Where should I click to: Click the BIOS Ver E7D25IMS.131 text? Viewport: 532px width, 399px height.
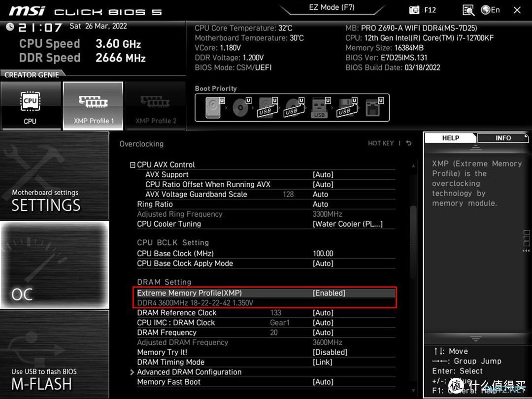[x=386, y=57]
